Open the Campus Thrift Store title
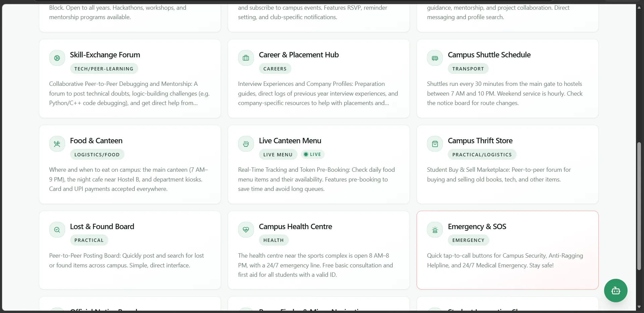This screenshot has height=313, width=644. (x=480, y=141)
